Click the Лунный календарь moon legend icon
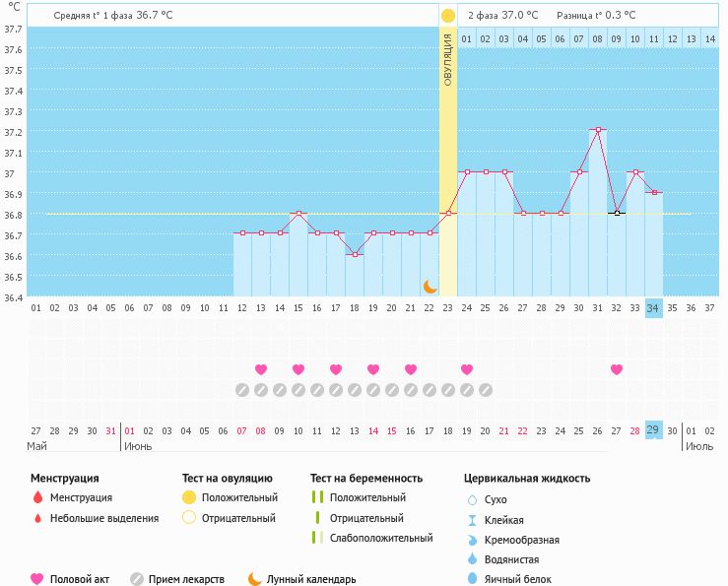 [255, 579]
